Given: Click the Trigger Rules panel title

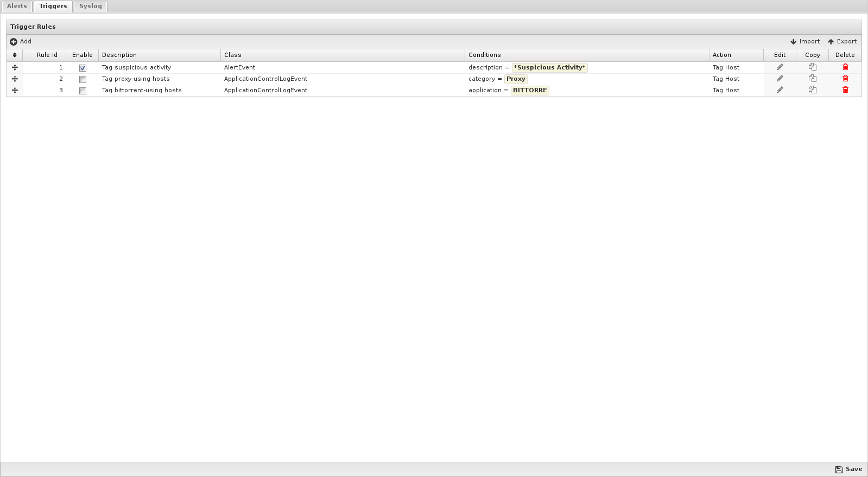Looking at the screenshot, I should tap(33, 27).
